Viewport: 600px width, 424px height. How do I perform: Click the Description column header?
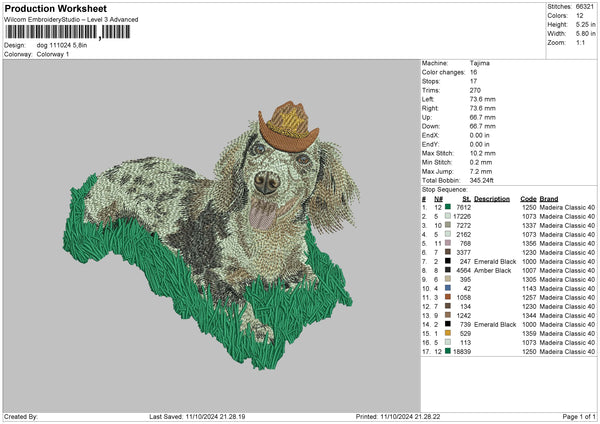pos(492,197)
